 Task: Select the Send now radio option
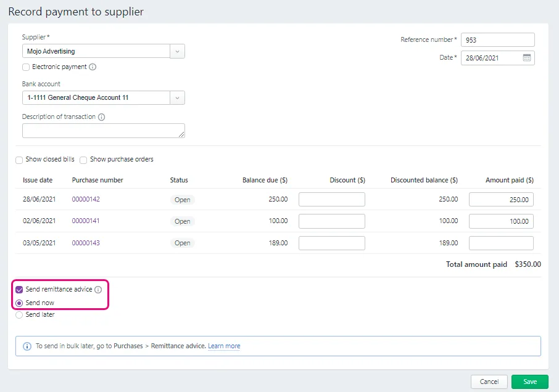coord(19,303)
